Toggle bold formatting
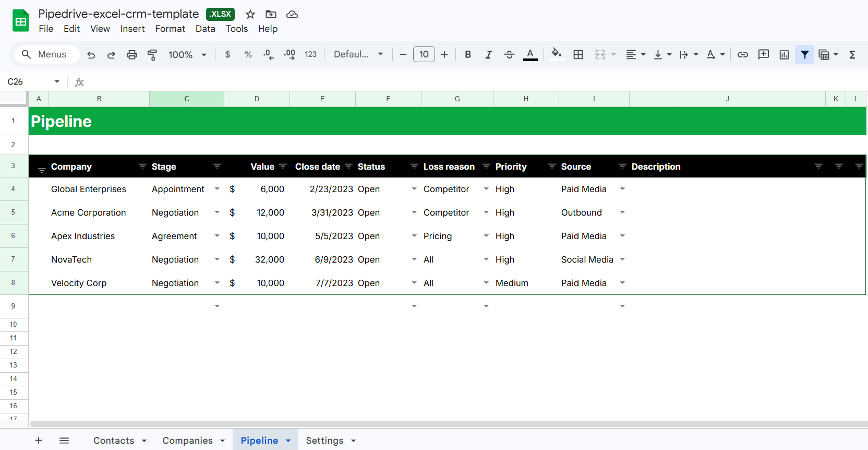 pos(468,54)
